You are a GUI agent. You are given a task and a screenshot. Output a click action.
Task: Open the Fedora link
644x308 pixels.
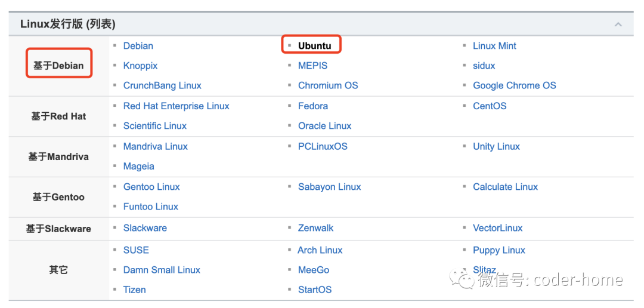pyautogui.click(x=313, y=106)
